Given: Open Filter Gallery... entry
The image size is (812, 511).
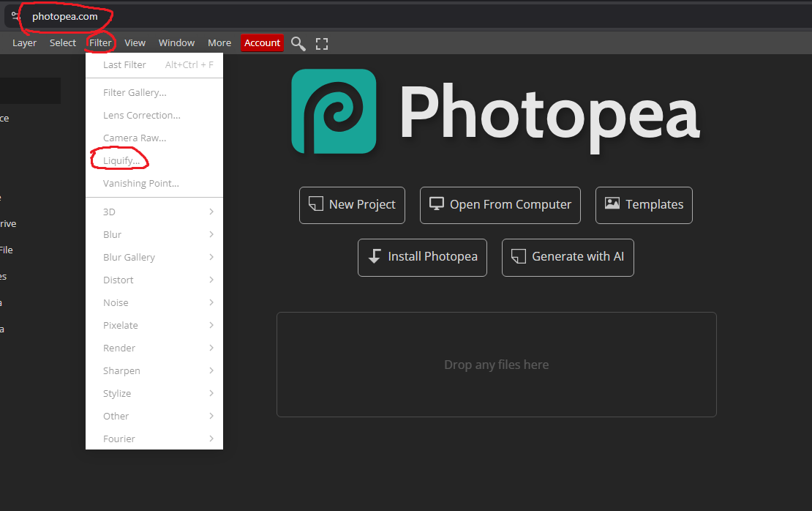Looking at the screenshot, I should coord(154,93).
